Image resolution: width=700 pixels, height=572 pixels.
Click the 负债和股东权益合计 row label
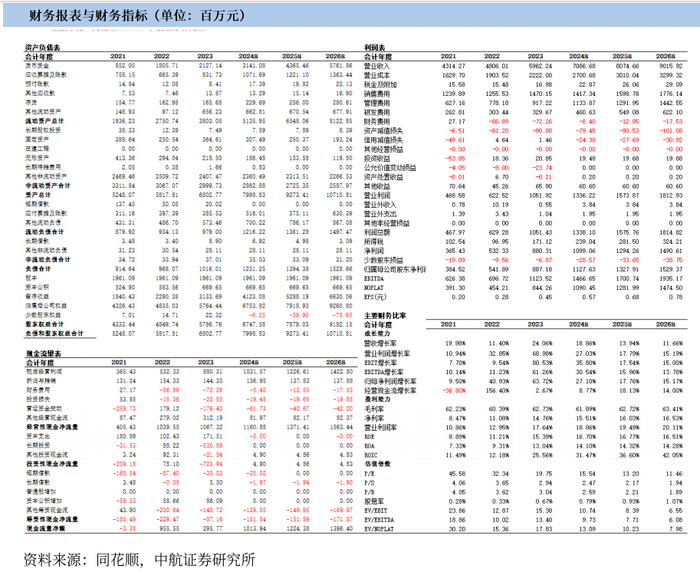coord(54,333)
